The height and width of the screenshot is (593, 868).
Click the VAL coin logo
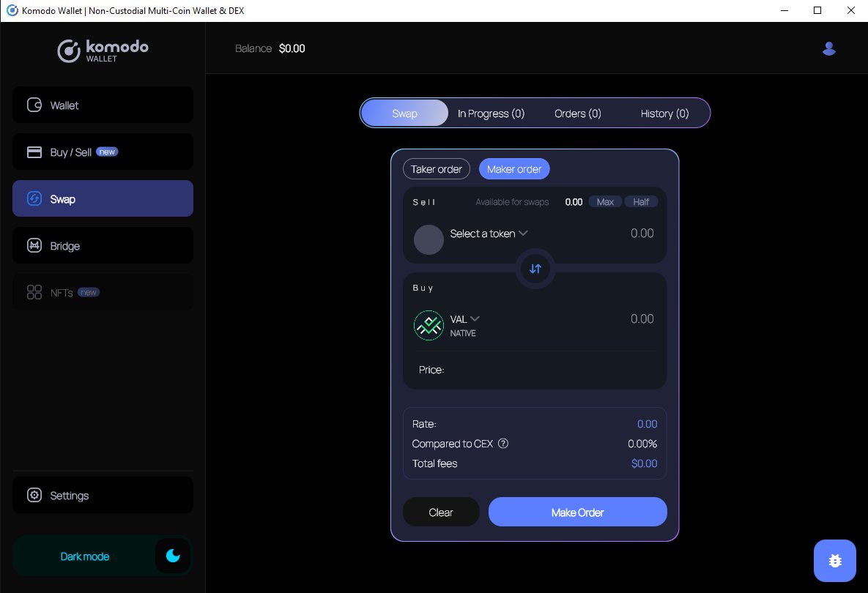(429, 325)
